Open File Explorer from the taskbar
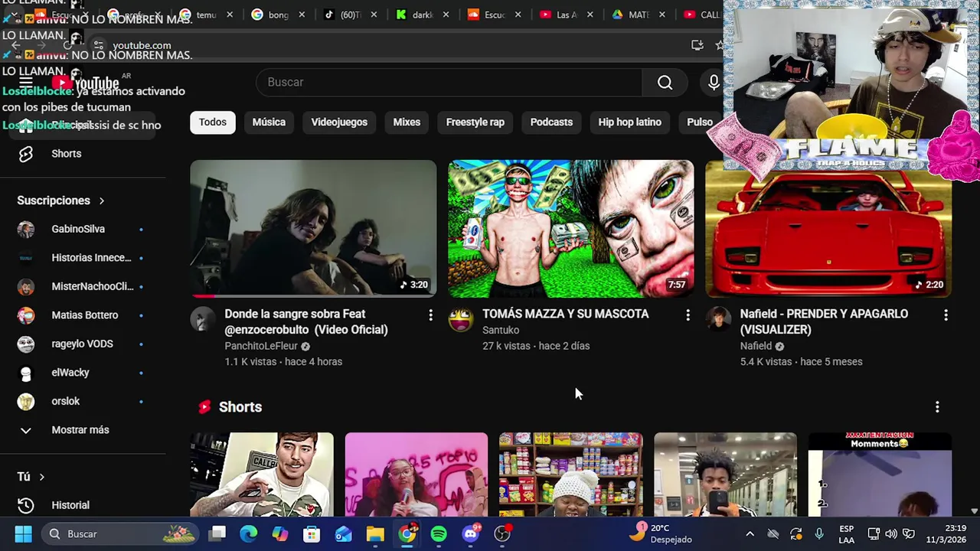Viewport: 980px width, 551px height. (375, 534)
